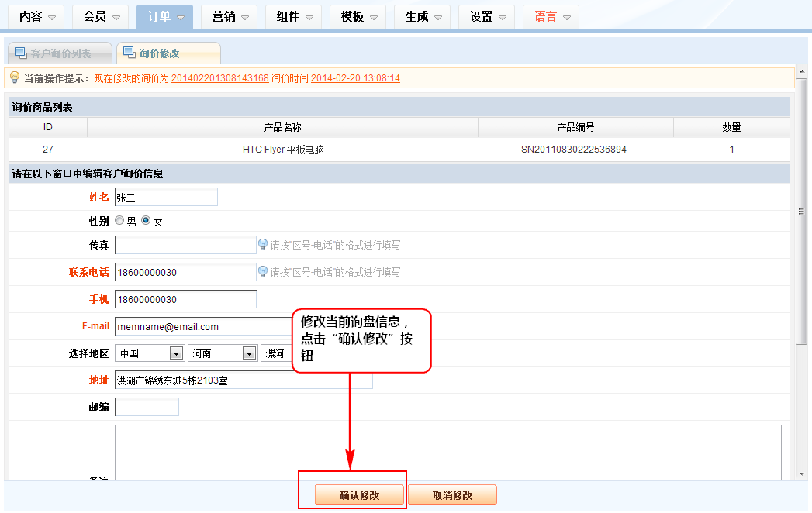Screen dimensions: 812x513
Task: Click the lightbulb icon beside contact phone field
Action: (263, 272)
